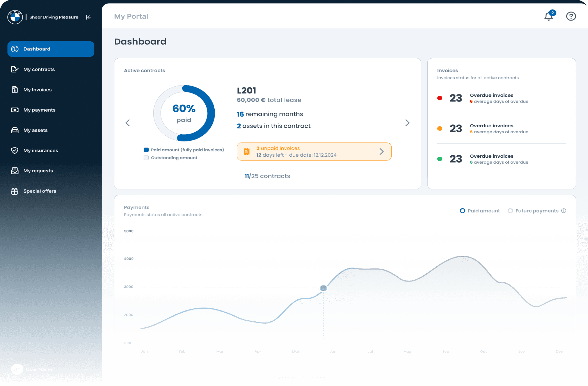The height and width of the screenshot is (386, 588).
Task: Click Future payments info icon
Action: pyautogui.click(x=564, y=211)
